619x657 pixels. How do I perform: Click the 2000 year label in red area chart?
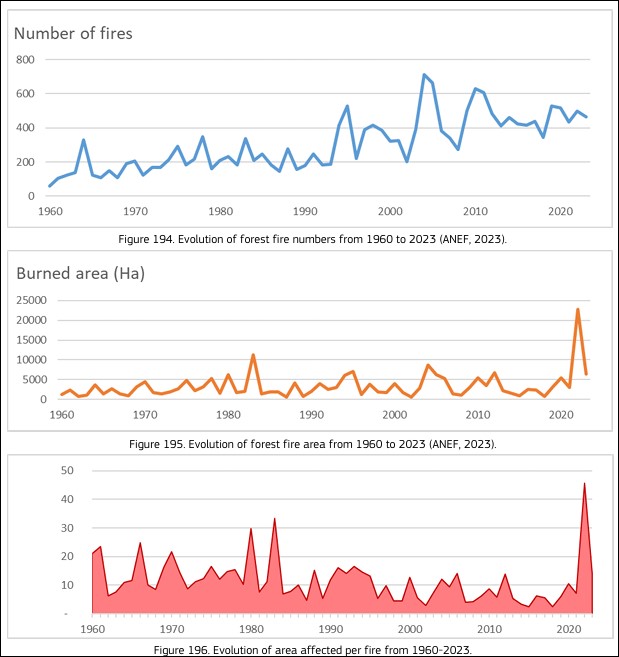click(409, 629)
